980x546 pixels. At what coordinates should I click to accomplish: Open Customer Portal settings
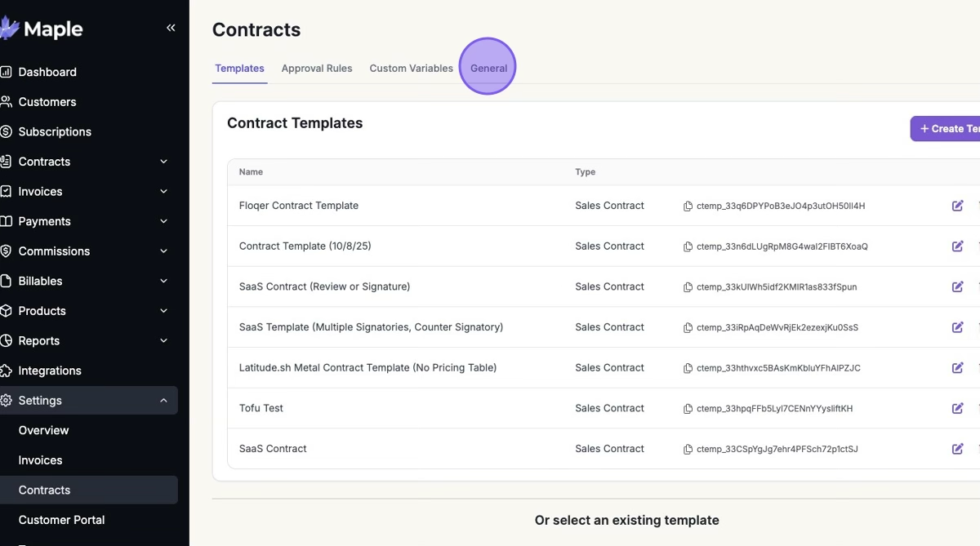61,520
